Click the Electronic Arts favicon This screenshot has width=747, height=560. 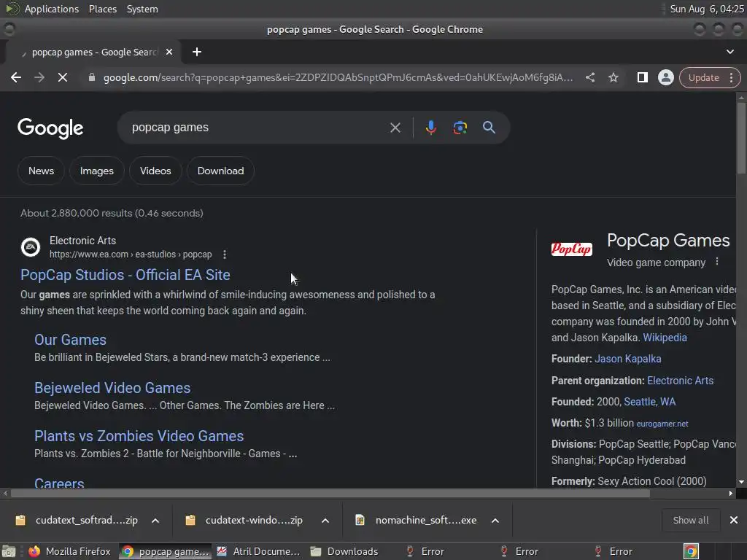coord(31,247)
